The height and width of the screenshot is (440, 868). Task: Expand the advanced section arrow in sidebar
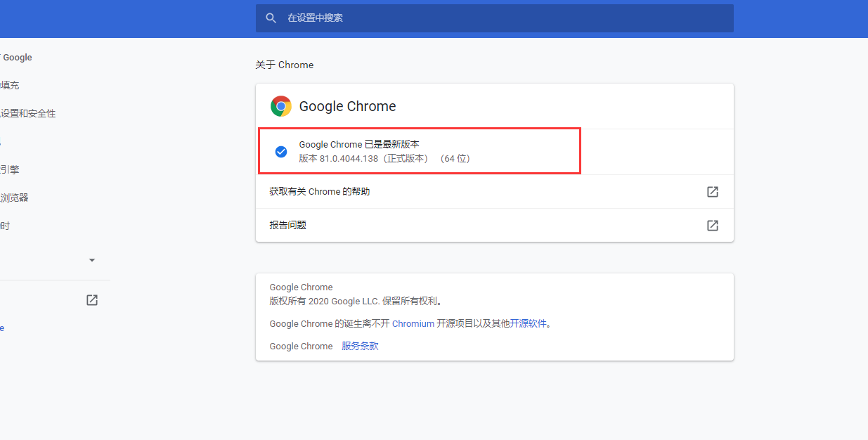click(x=92, y=260)
